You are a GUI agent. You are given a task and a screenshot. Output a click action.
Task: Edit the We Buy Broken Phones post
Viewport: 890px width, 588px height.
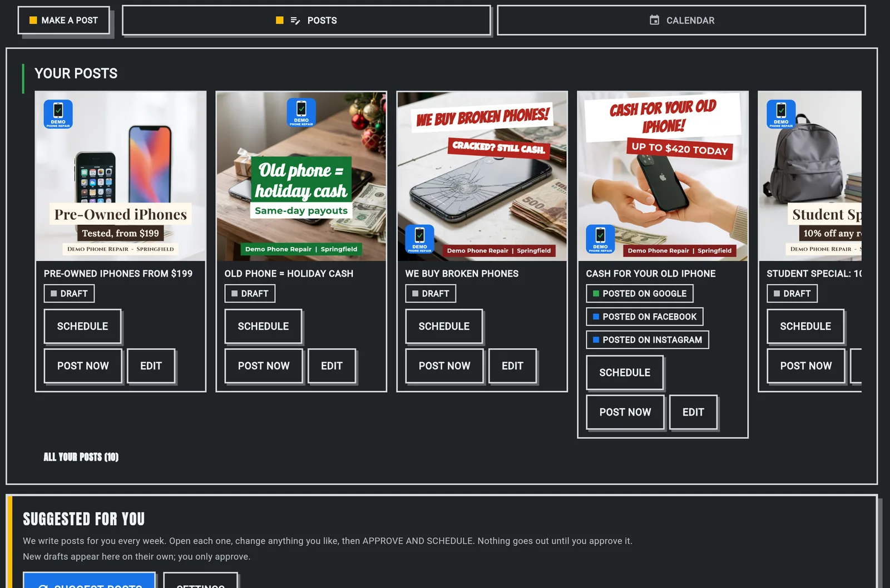[x=513, y=366]
